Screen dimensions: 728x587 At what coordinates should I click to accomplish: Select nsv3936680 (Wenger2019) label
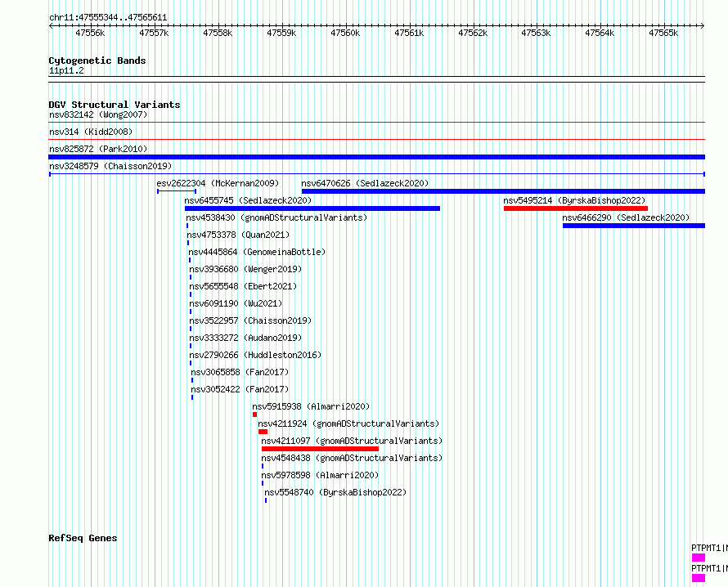(x=245, y=269)
